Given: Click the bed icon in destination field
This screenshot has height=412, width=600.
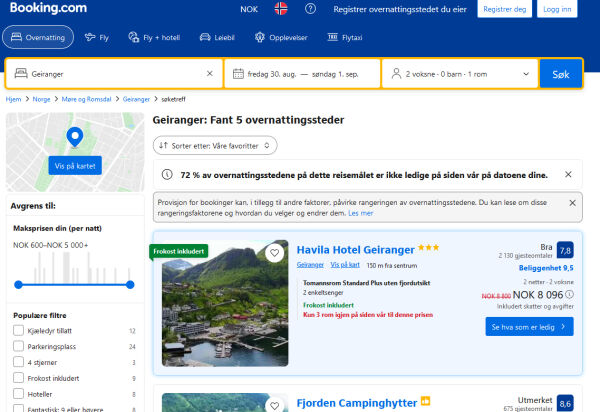Looking at the screenshot, I should pos(21,73).
